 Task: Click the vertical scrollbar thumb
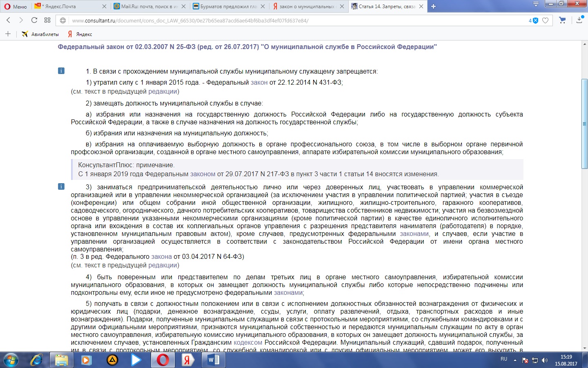pos(584,124)
